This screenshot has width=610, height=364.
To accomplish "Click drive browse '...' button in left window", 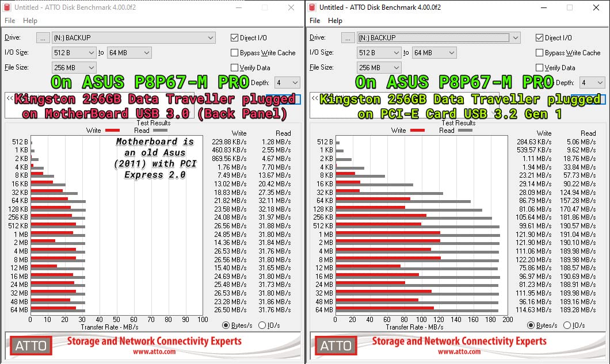I will tap(43, 38).
